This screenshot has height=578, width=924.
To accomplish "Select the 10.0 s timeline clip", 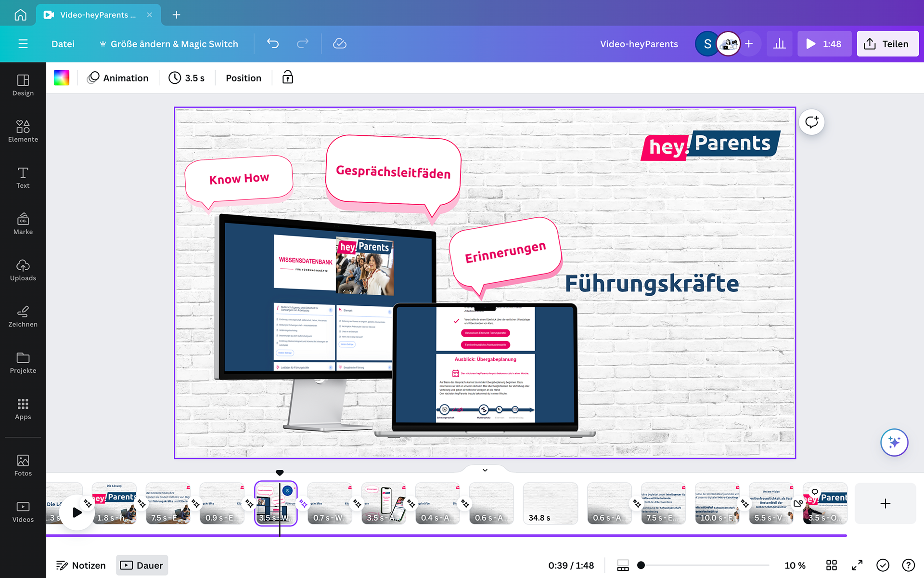I will coord(717,503).
